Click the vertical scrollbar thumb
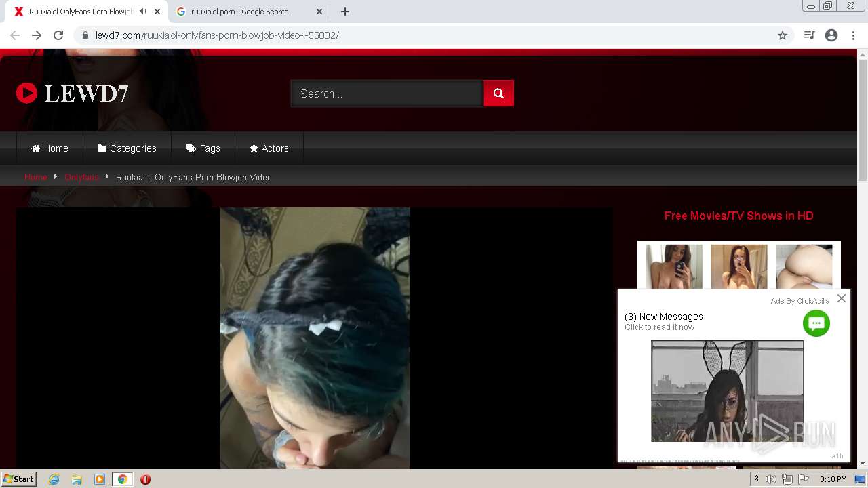The image size is (868, 488). 863,121
